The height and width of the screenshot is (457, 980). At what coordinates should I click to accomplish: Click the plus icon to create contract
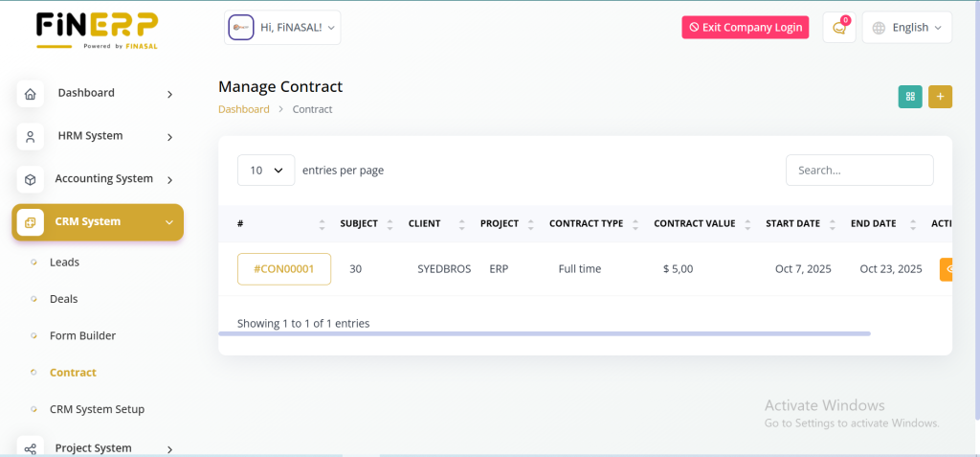coord(940,97)
